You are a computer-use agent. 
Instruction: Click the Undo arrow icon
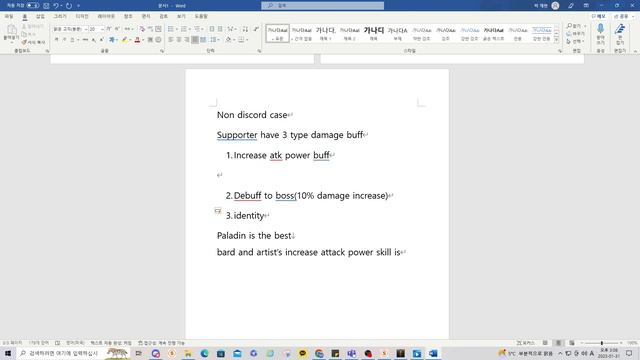click(x=56, y=6)
